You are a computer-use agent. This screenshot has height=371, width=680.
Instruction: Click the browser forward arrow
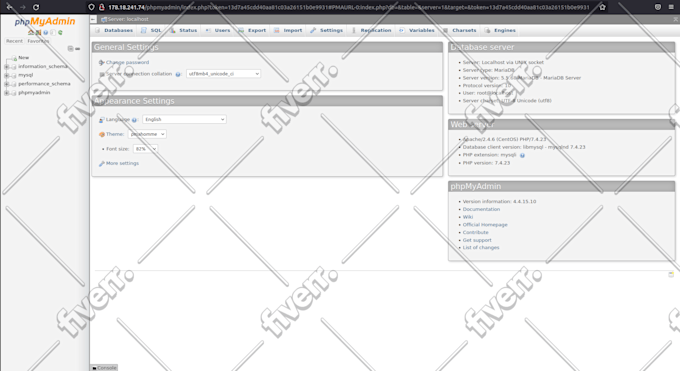coord(23,7)
